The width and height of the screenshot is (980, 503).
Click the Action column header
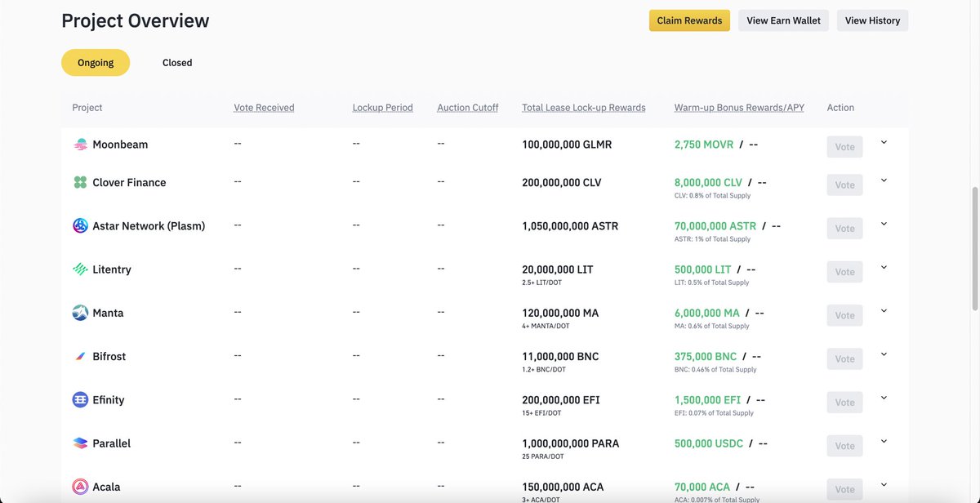[840, 108]
